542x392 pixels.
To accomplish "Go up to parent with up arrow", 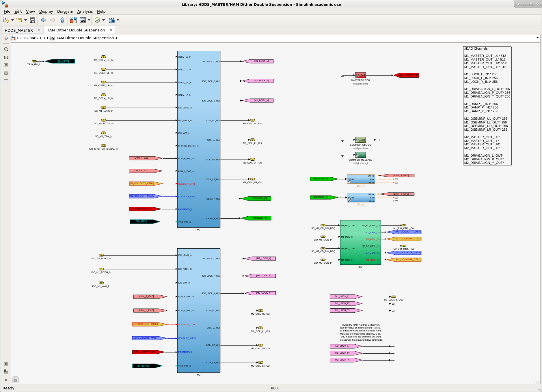I will [x=62, y=20].
